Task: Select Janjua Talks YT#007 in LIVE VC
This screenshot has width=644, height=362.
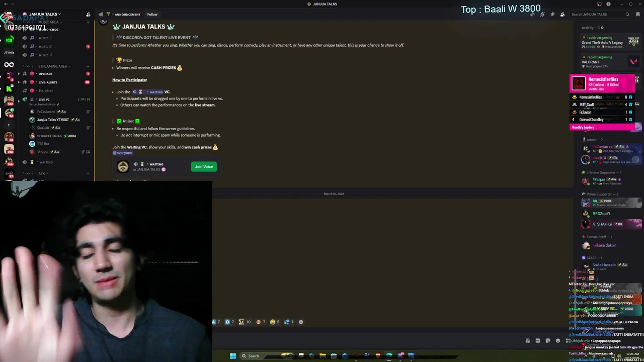Action: 58,120
